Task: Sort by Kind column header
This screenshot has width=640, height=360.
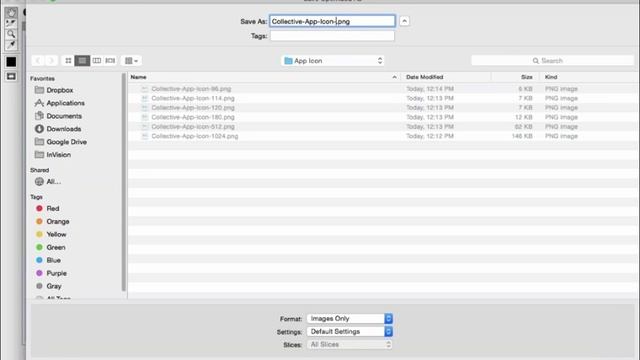Action: 589,77
